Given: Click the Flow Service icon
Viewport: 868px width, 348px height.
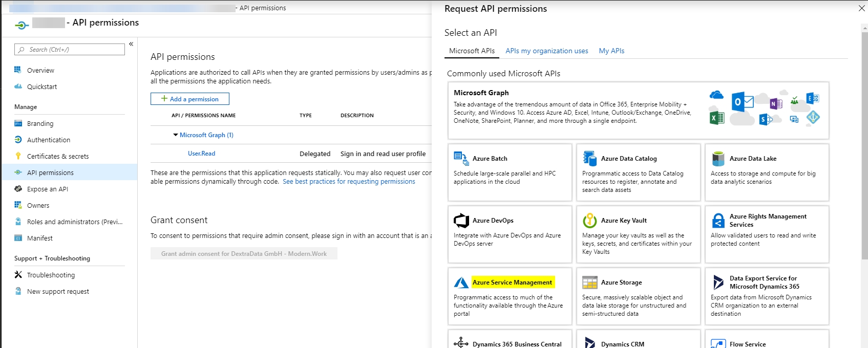Looking at the screenshot, I should click(718, 343).
